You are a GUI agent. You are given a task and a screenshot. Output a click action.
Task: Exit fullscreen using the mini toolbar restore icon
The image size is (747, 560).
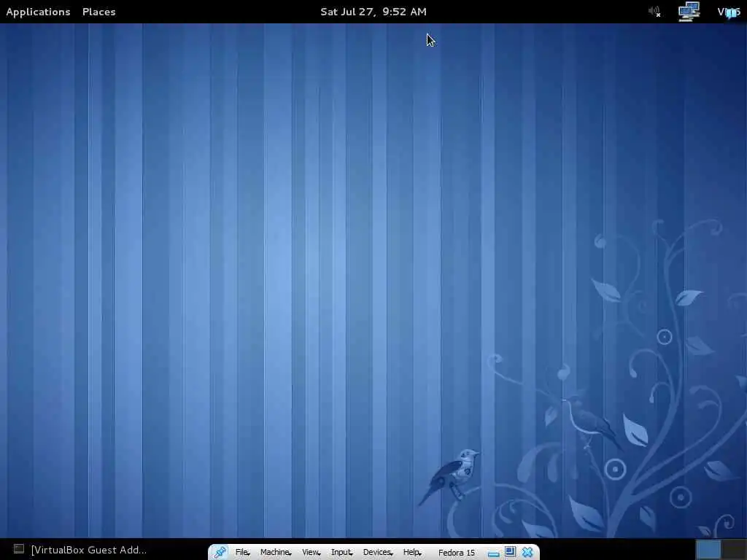point(510,552)
